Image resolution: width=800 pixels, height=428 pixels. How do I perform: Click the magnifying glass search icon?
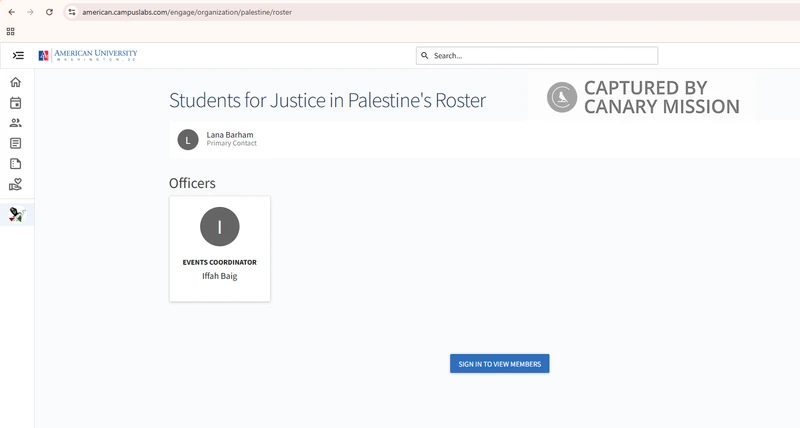coord(424,56)
